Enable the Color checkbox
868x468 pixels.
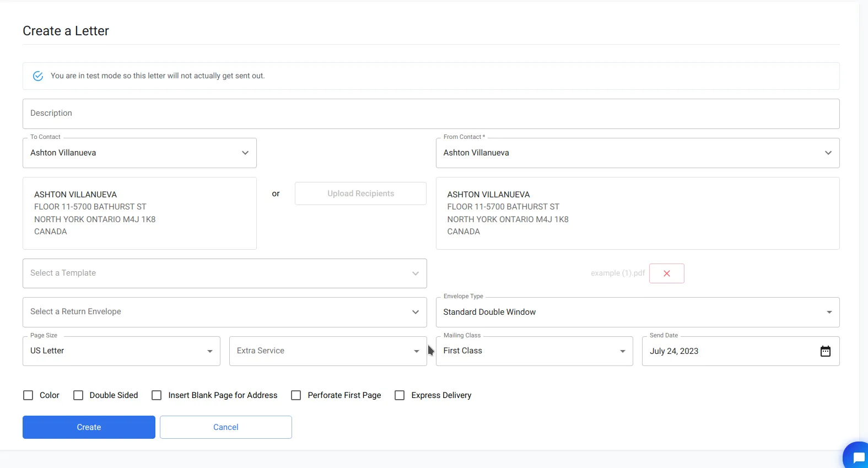point(28,395)
